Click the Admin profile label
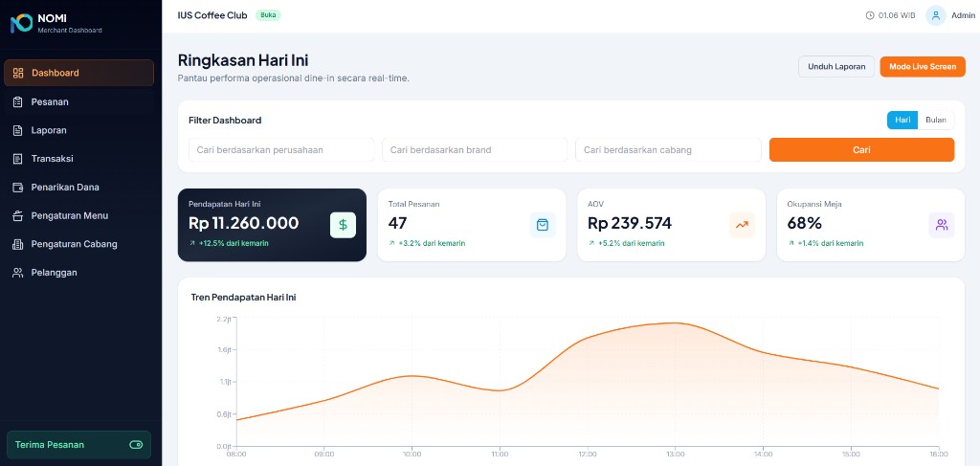The height and width of the screenshot is (466, 980). tap(963, 15)
